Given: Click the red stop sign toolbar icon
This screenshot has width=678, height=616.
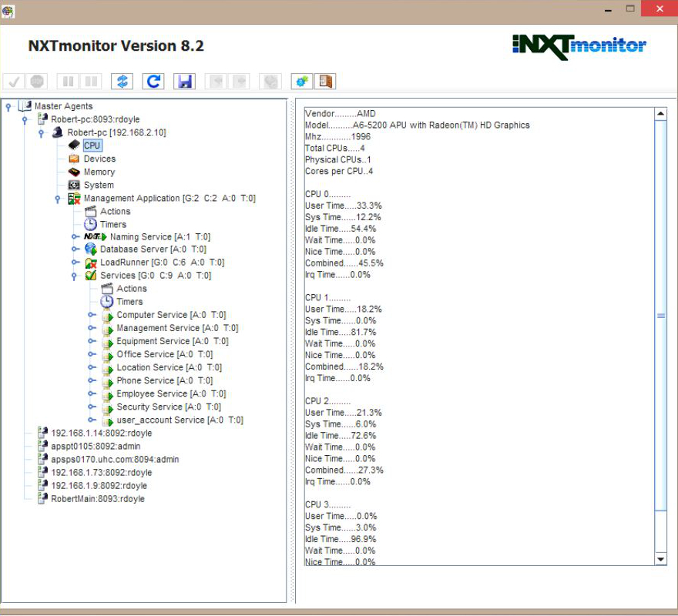Looking at the screenshot, I should coord(36,82).
